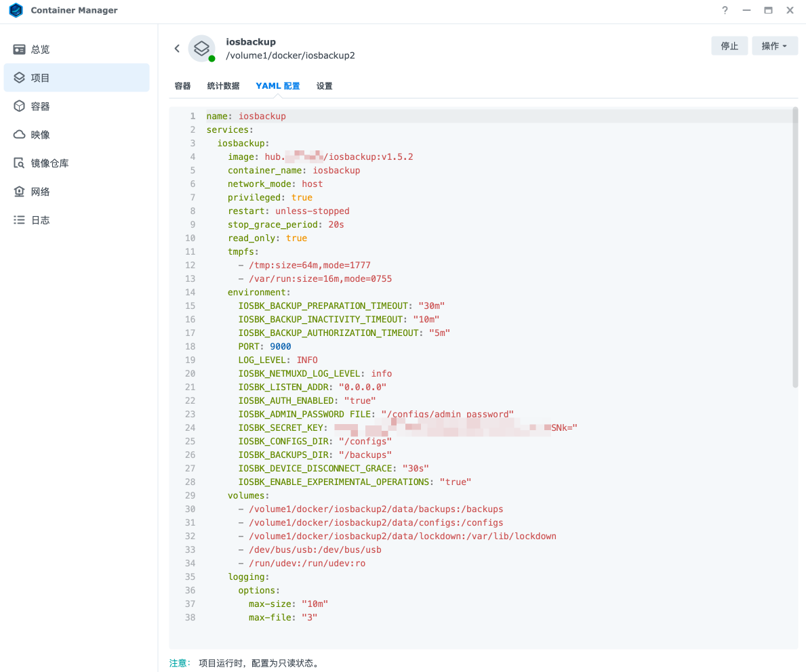Click the 日志 log list icon
Image resolution: width=806 pixels, height=672 pixels.
(x=19, y=220)
